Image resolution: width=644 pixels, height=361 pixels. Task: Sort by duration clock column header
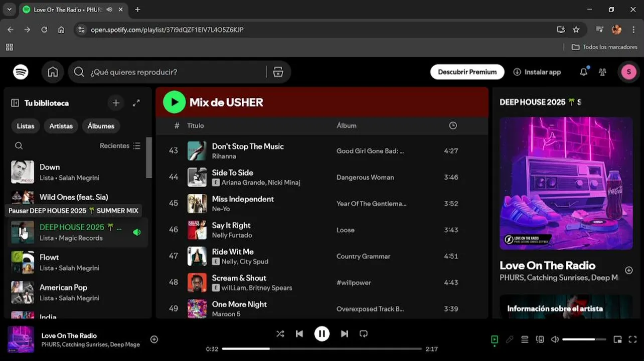[453, 125]
